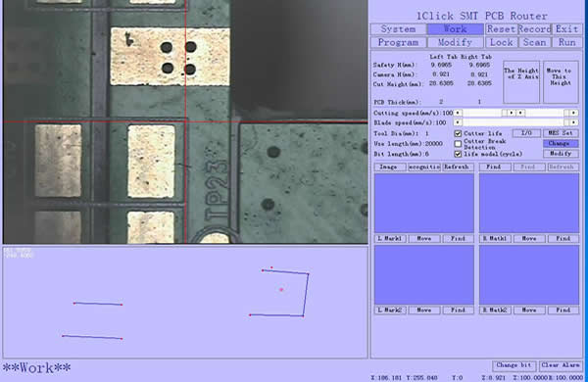Enable Cutter Break Detection checkbox
Image resolution: width=588 pixels, height=382 pixels.
point(458,144)
